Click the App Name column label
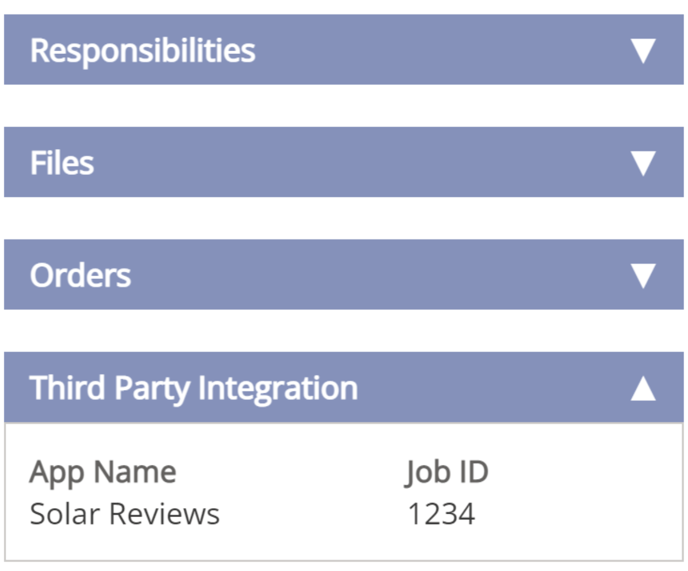 point(103,472)
